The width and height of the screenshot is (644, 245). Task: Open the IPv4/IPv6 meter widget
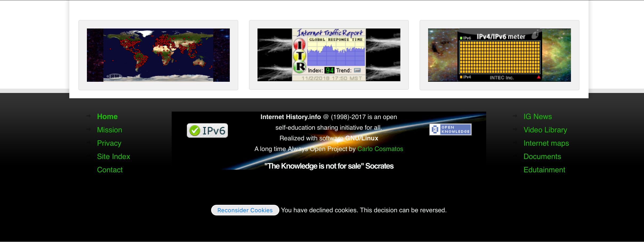click(499, 55)
